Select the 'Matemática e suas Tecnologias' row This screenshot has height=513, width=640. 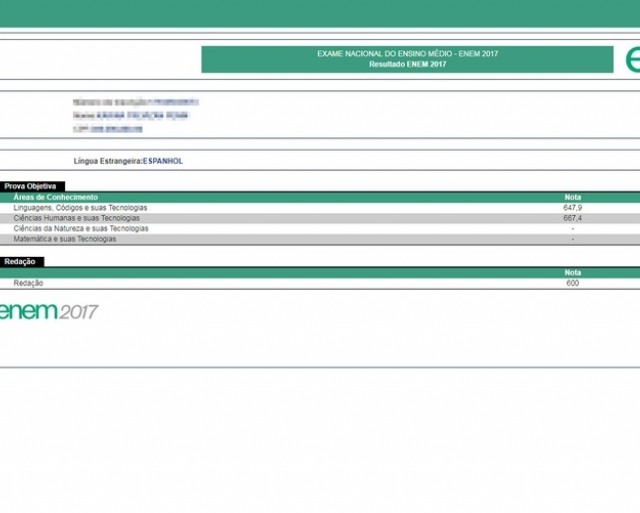pos(320,239)
